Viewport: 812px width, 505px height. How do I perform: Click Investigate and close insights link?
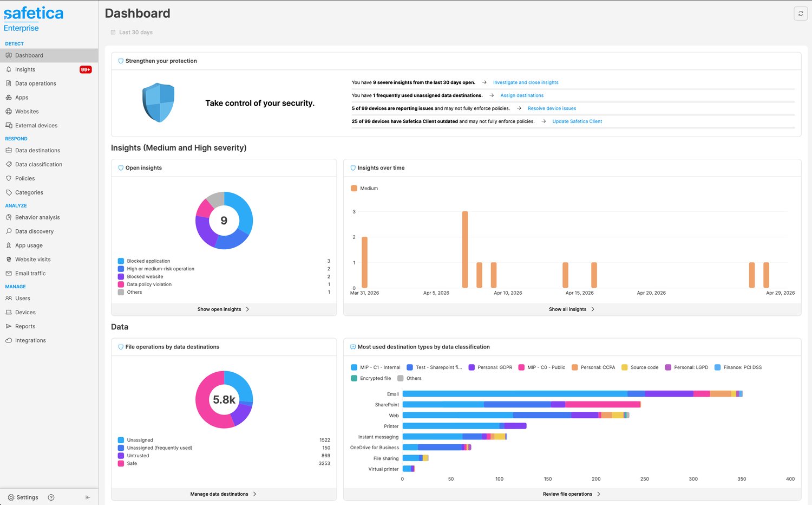click(526, 82)
